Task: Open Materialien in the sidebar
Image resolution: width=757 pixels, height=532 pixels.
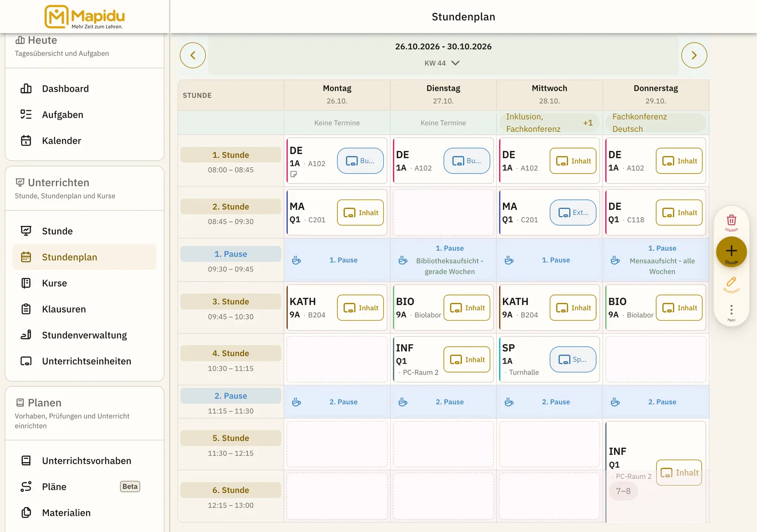Action: point(85,513)
